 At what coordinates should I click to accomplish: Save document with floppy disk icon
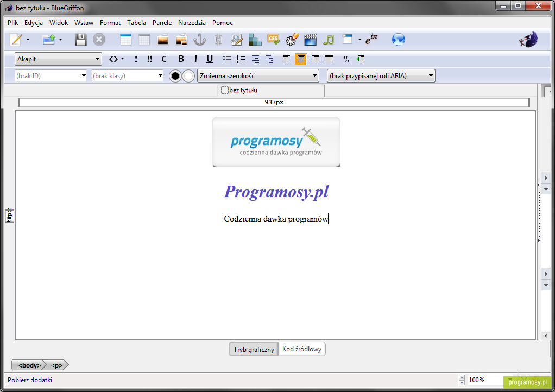pos(81,40)
